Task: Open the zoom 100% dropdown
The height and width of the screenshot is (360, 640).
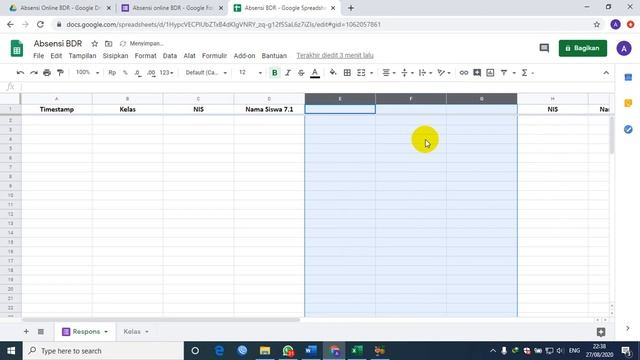Action: (x=87, y=73)
